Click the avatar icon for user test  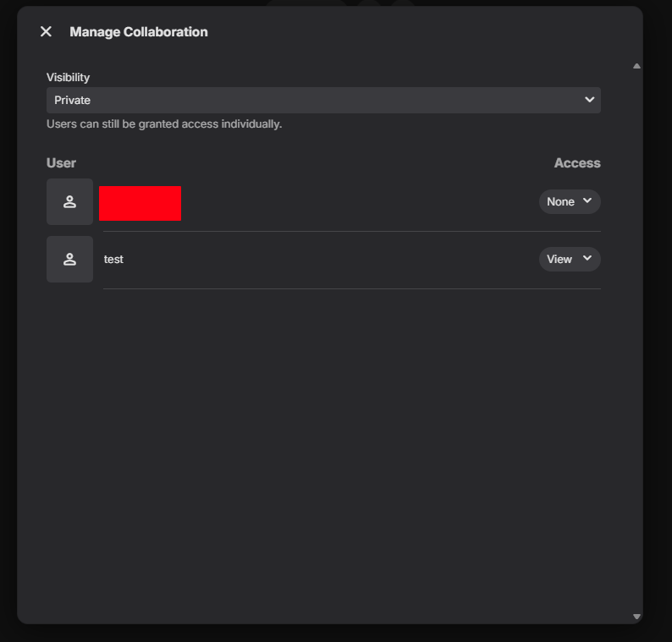(69, 259)
